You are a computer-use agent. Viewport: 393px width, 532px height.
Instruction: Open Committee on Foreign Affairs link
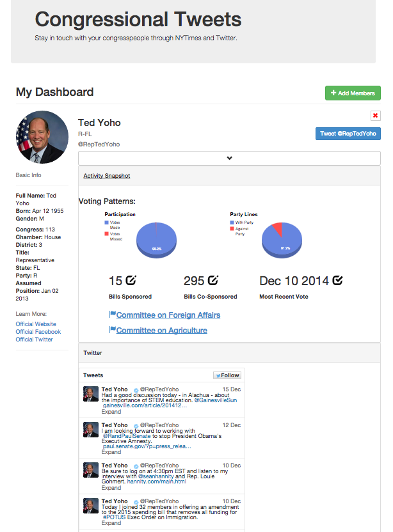[168, 315]
